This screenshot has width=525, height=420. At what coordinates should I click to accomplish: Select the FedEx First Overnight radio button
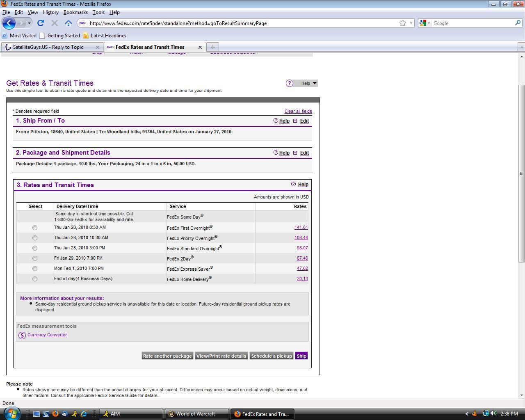pos(35,228)
